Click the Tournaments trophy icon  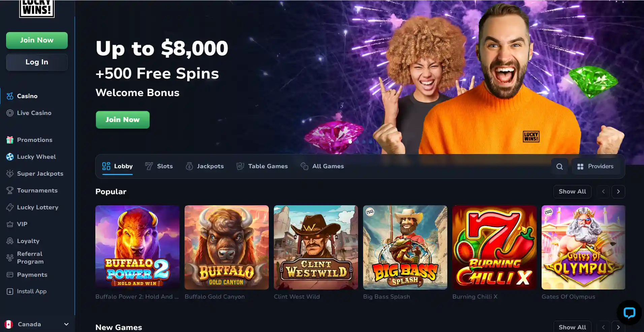[10, 190]
